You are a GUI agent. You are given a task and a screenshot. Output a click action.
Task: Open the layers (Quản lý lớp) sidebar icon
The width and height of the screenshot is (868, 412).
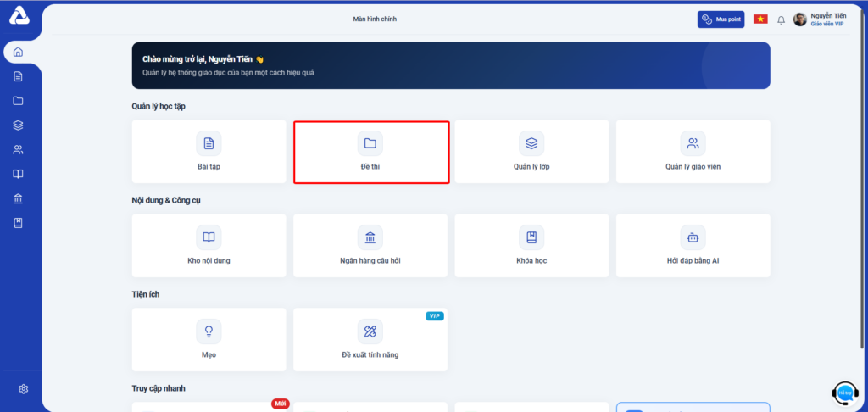pos(19,125)
